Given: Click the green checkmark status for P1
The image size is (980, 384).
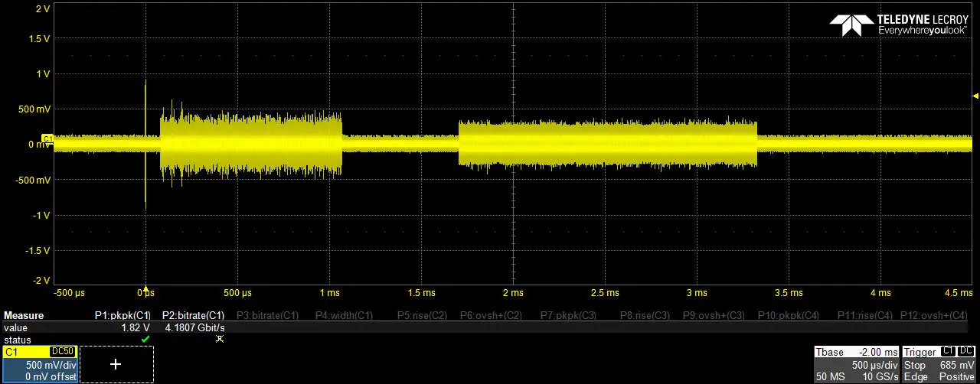Looking at the screenshot, I should [145, 339].
